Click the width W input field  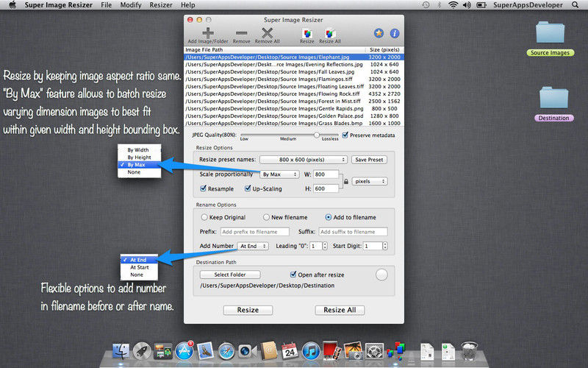click(x=326, y=174)
